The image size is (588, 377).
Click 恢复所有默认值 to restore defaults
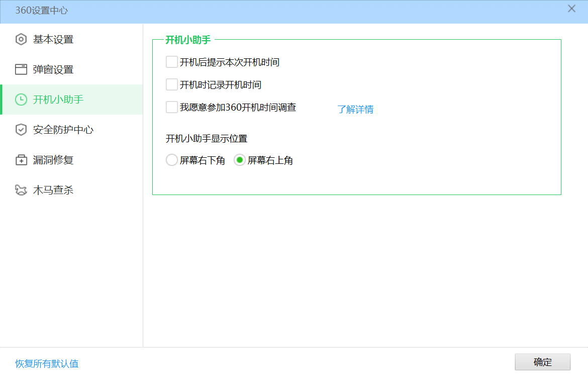[x=47, y=363]
